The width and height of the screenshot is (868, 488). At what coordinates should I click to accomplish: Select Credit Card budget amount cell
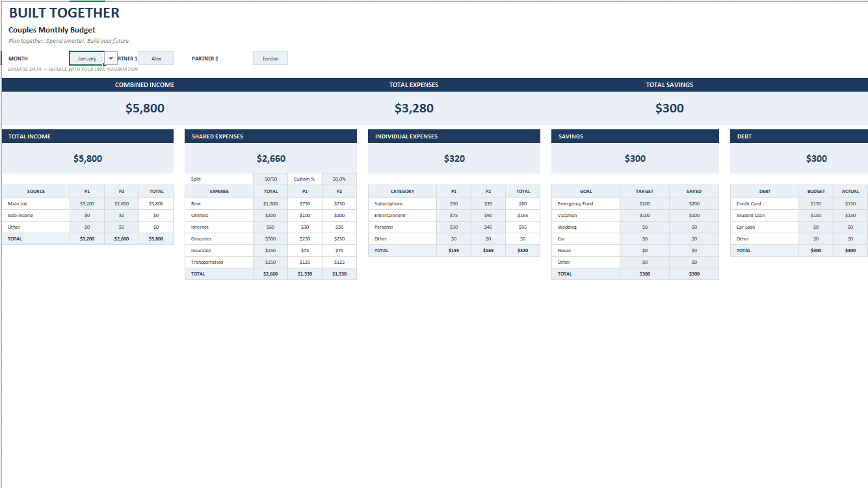(x=816, y=204)
